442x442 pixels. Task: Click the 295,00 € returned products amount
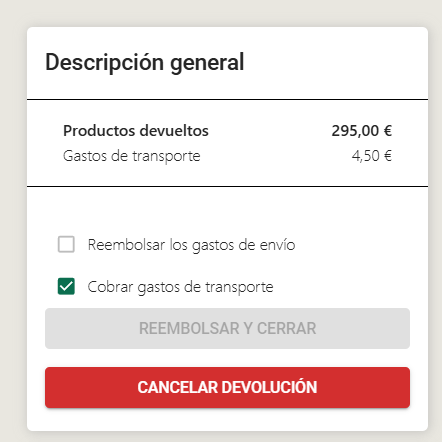pyautogui.click(x=362, y=131)
